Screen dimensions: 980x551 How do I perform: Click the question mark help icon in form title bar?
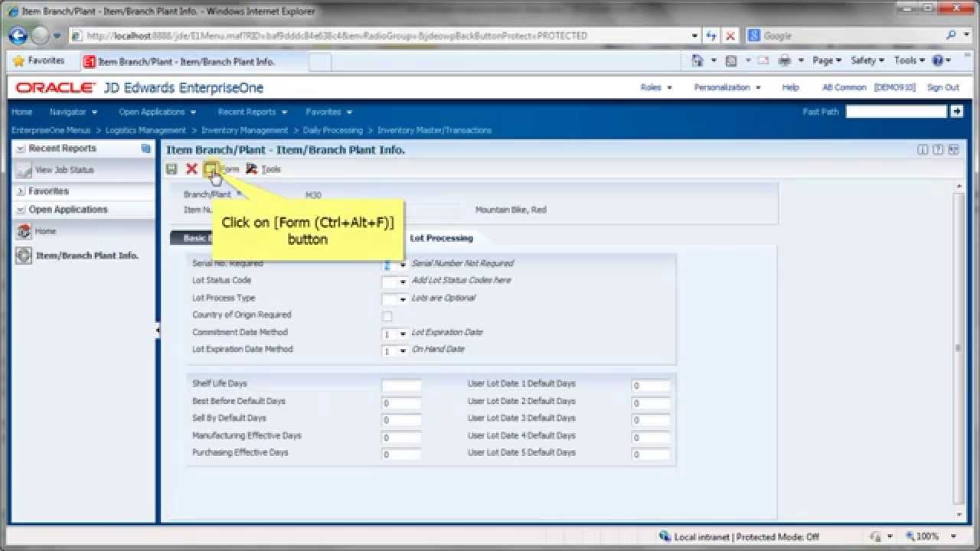938,150
